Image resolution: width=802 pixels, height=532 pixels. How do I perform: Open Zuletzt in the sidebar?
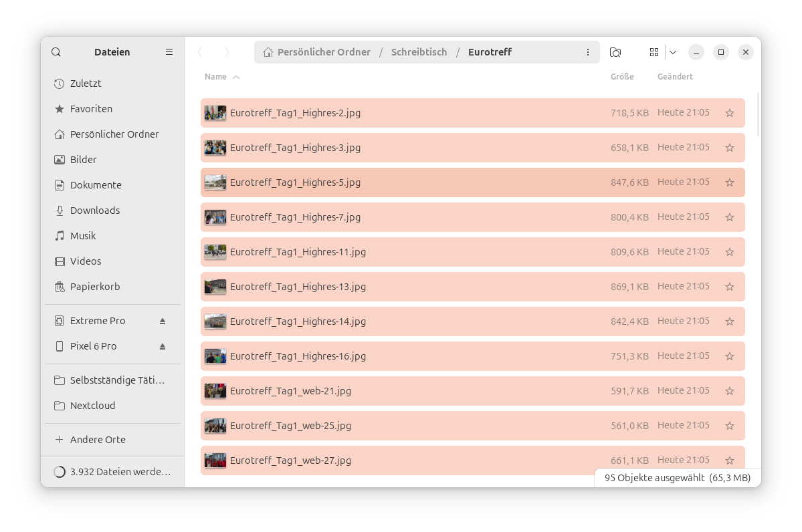(x=86, y=84)
